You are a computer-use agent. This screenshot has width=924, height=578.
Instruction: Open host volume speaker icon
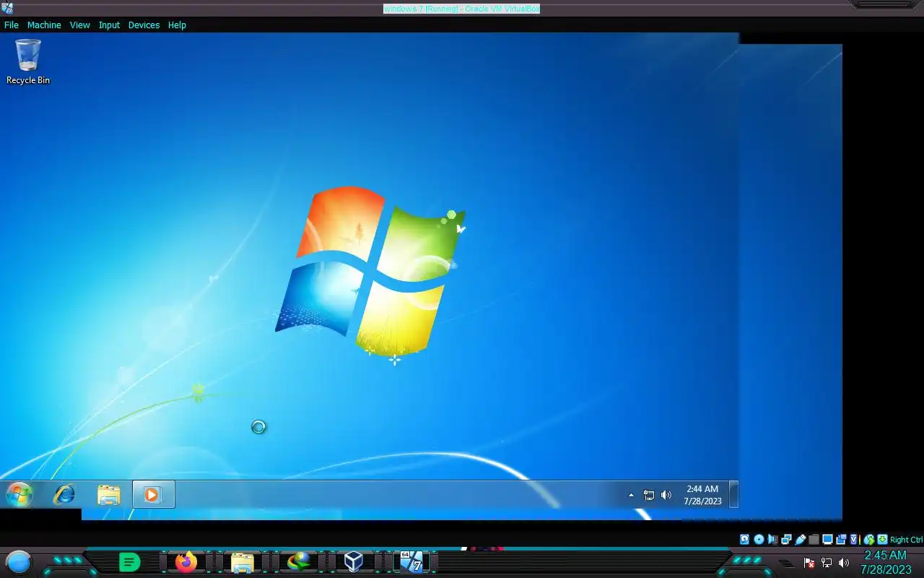tap(844, 563)
